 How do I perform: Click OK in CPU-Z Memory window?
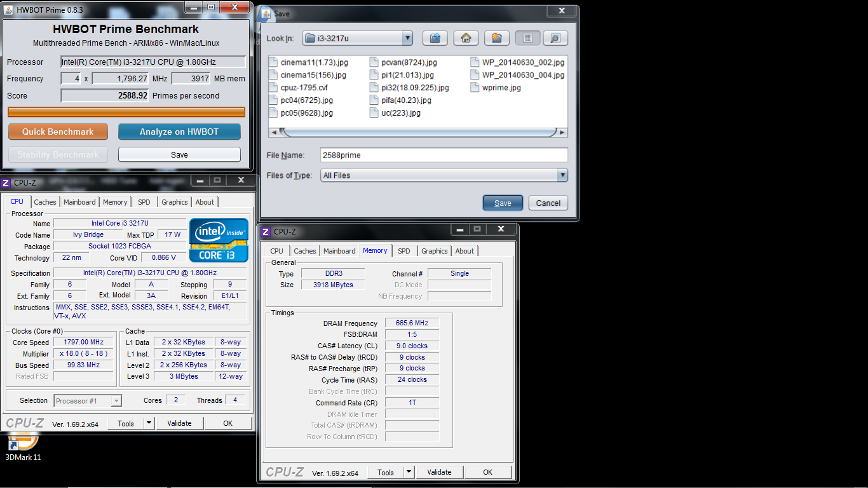(488, 472)
